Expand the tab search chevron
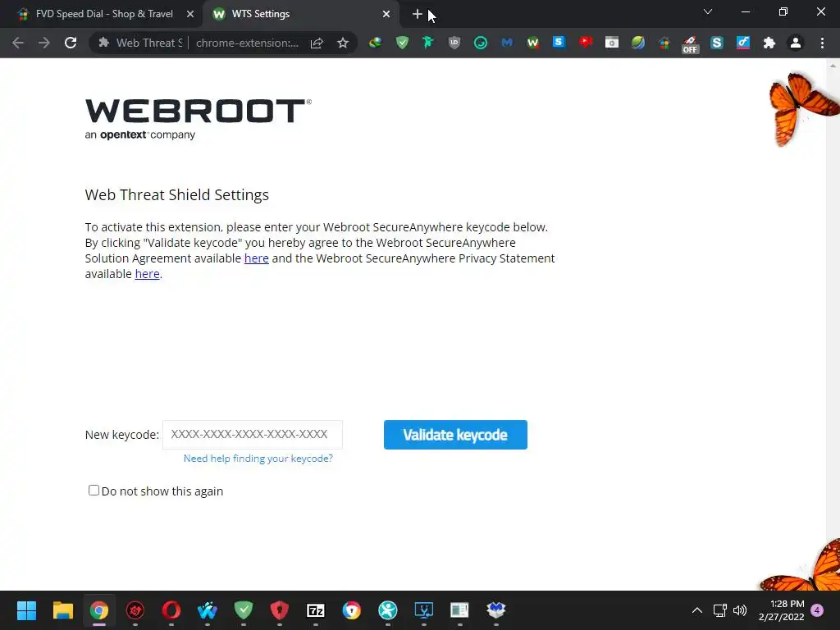 [x=708, y=11]
